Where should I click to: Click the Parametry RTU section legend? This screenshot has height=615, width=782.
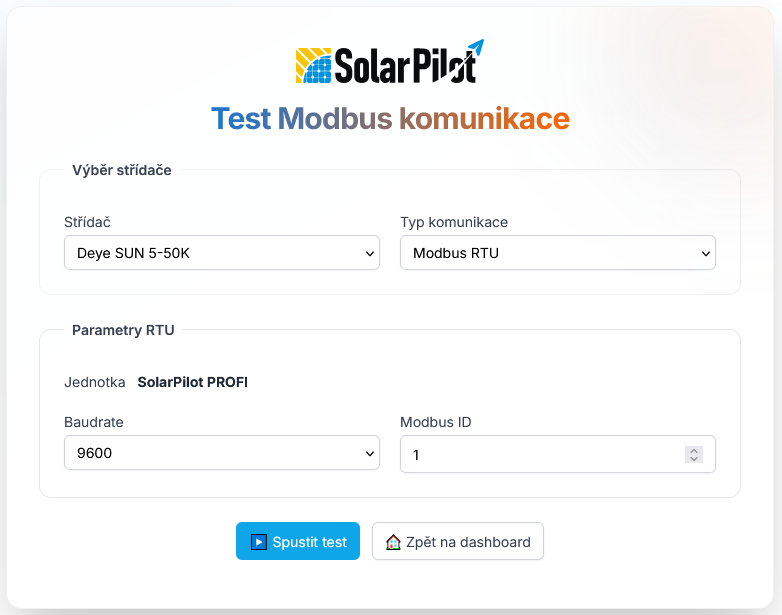(x=123, y=330)
